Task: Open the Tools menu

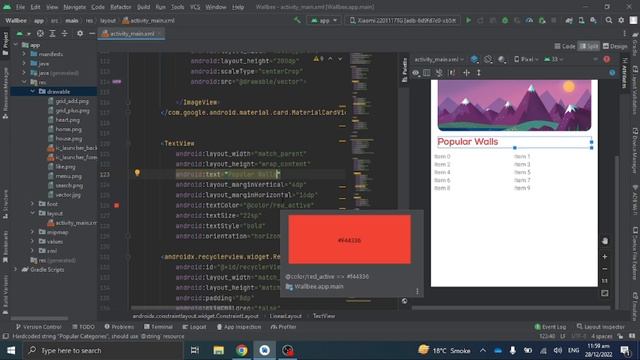Action: 178,7
